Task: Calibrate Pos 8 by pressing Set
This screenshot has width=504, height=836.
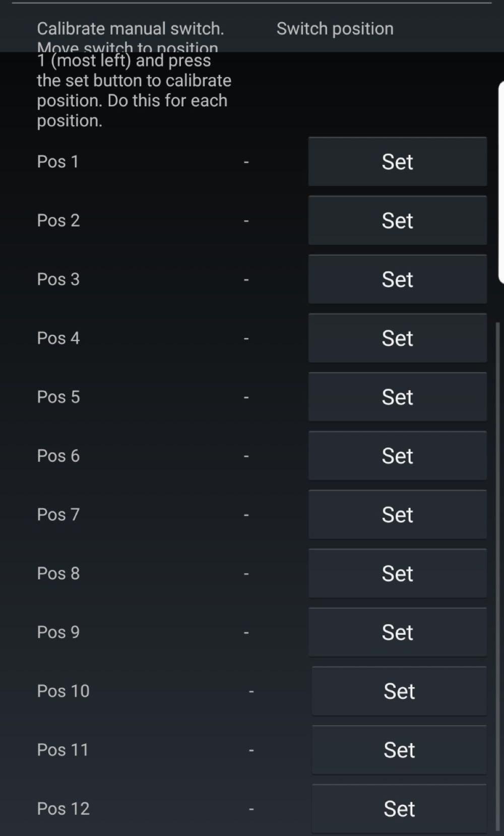Action: tap(397, 573)
